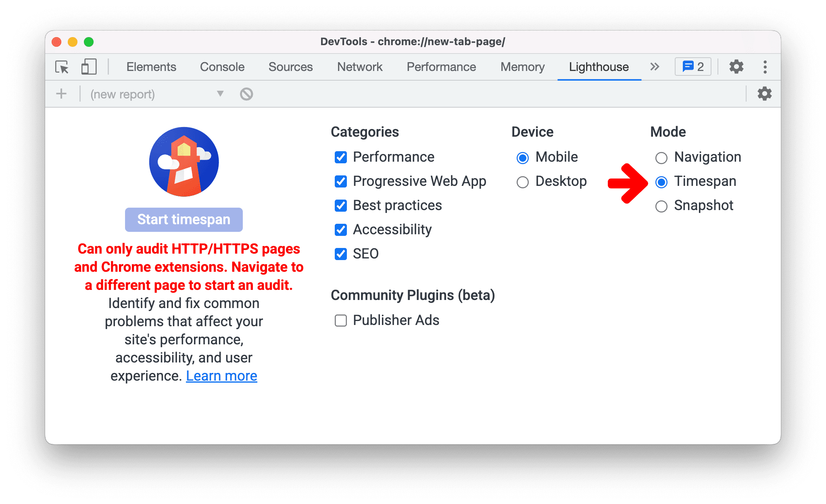
Task: Click the DevTools settings gear icon
Action: [x=737, y=66]
